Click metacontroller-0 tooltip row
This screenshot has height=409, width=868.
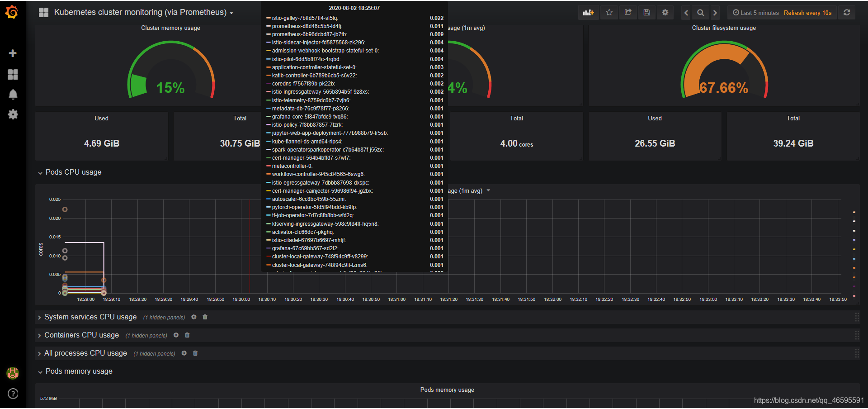click(x=354, y=166)
